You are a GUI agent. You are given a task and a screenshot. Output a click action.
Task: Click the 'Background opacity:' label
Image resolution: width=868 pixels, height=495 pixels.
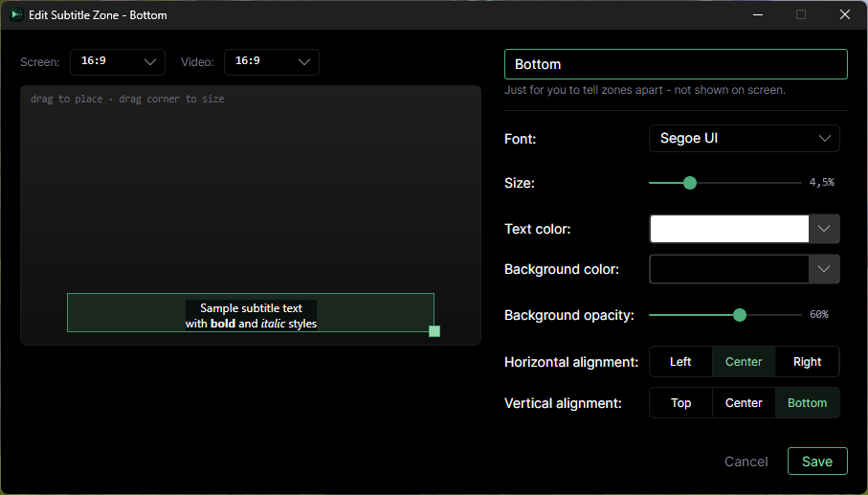click(x=569, y=315)
